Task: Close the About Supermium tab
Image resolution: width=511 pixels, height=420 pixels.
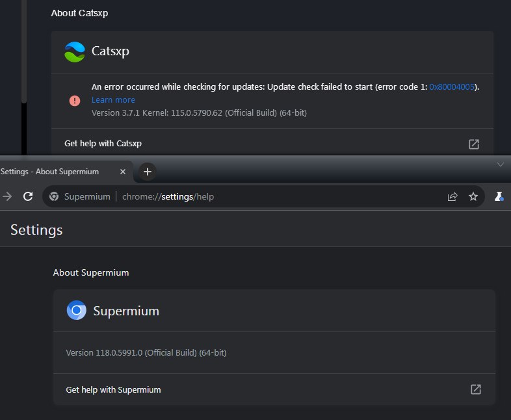Action: [x=122, y=172]
